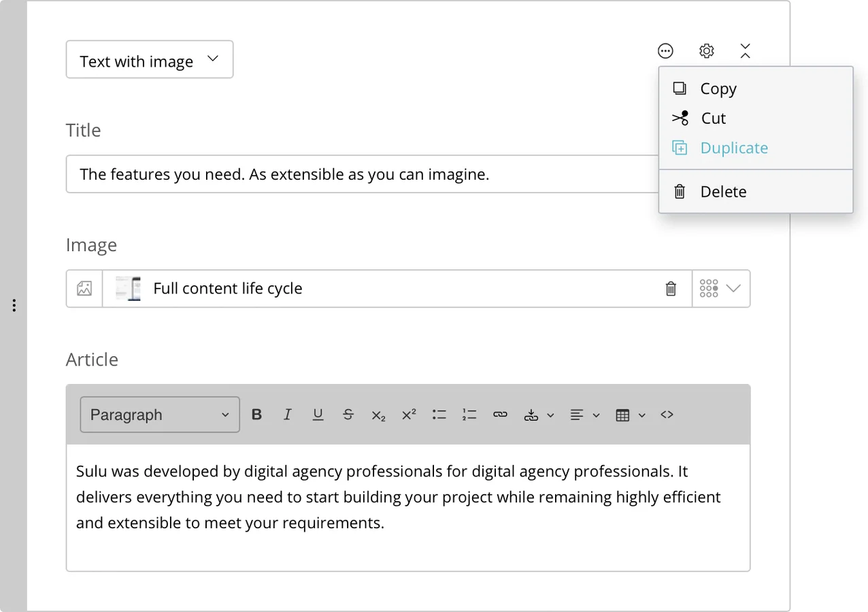
Task: Insert a numbered list
Action: (469, 415)
